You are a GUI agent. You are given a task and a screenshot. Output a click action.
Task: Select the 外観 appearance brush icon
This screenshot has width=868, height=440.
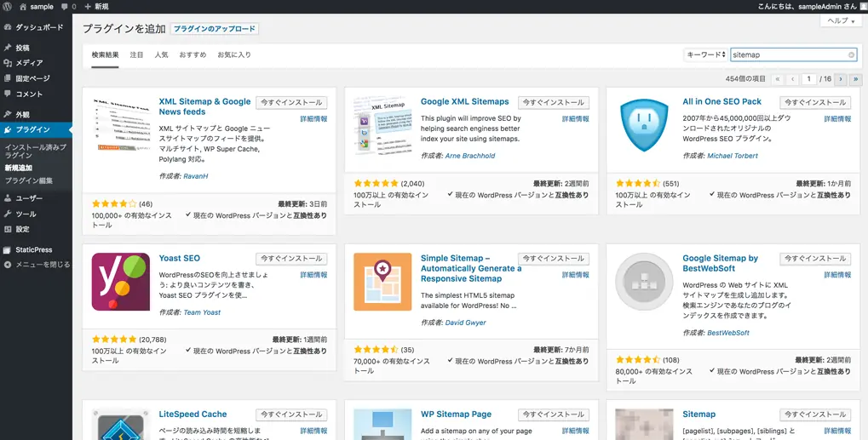point(7,114)
